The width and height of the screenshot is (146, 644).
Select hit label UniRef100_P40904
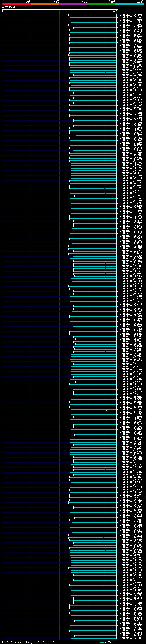click(x=131, y=552)
